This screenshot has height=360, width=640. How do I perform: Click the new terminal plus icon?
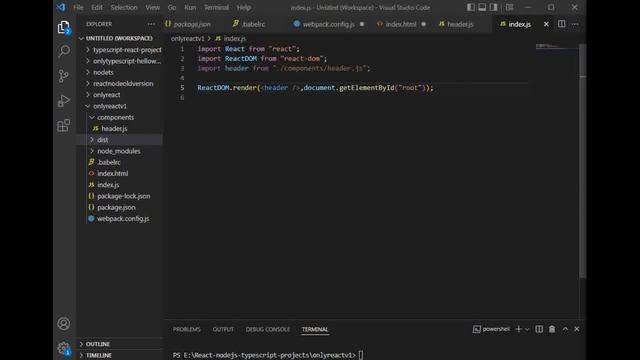[x=518, y=329]
